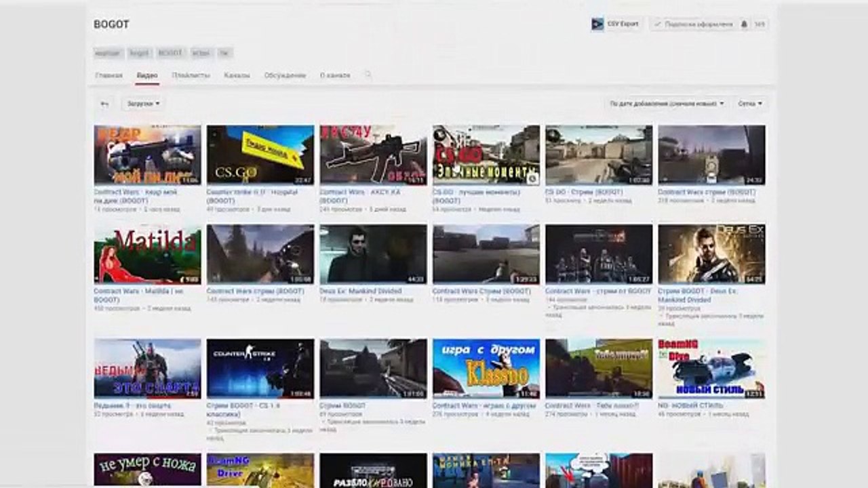Viewport: 868px width, 488px height.
Task: Click the notification bell icon
Action: coord(744,24)
